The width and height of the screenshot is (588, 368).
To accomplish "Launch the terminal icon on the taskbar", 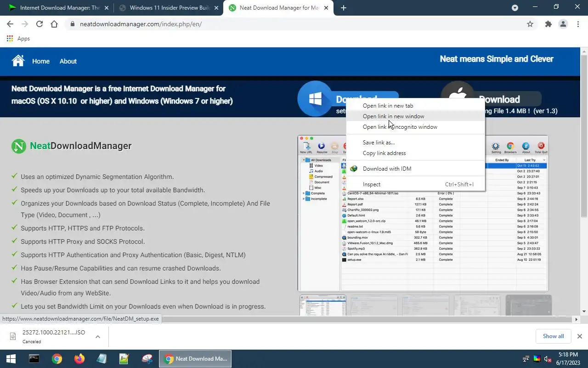I will click(x=34, y=359).
